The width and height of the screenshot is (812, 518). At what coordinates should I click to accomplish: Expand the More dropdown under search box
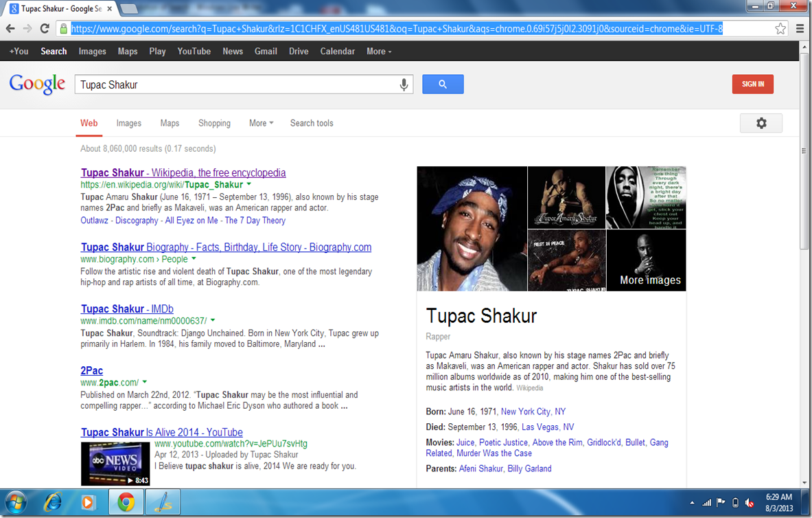[261, 123]
